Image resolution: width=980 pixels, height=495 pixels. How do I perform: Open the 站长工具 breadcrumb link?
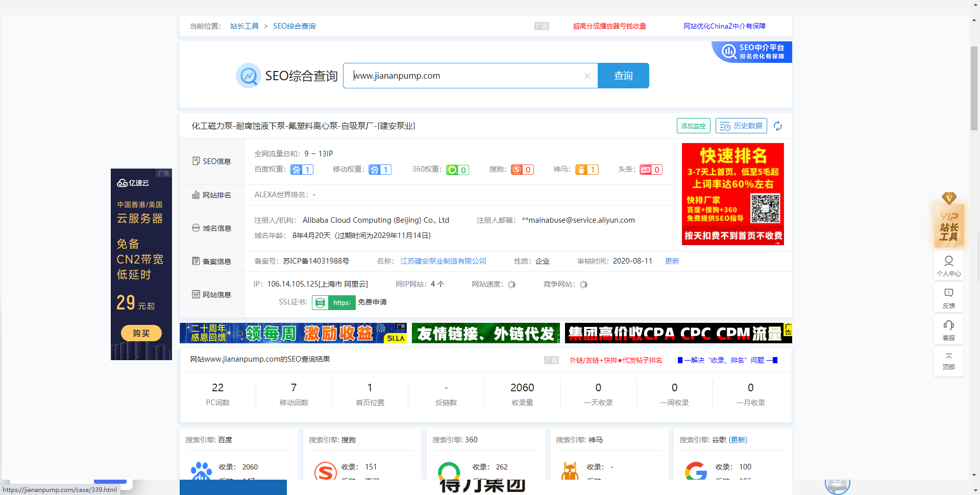coord(244,26)
